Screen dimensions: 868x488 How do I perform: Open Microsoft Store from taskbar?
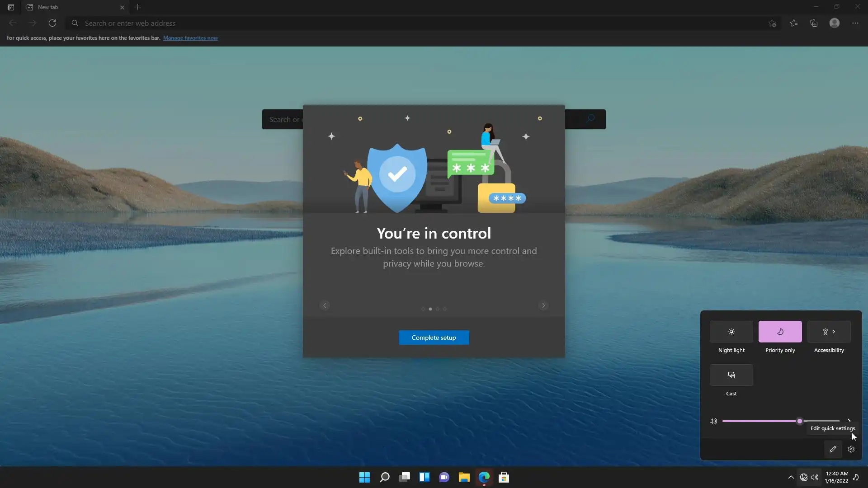504,477
